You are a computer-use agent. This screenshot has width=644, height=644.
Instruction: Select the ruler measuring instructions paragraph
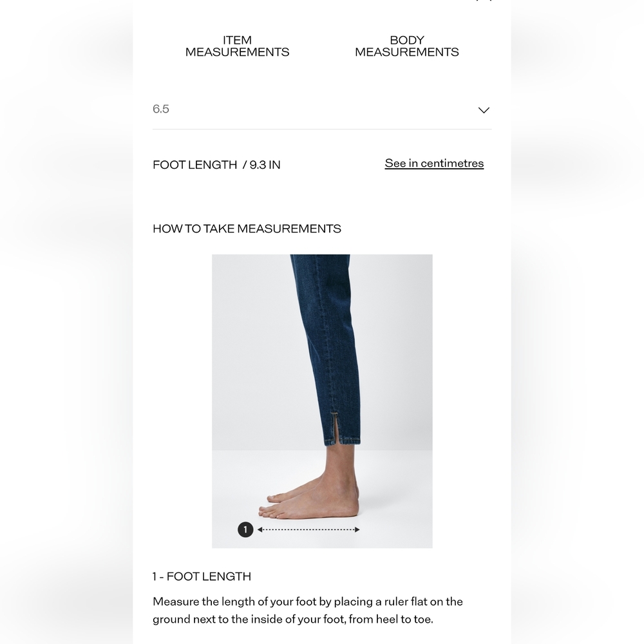(x=308, y=611)
